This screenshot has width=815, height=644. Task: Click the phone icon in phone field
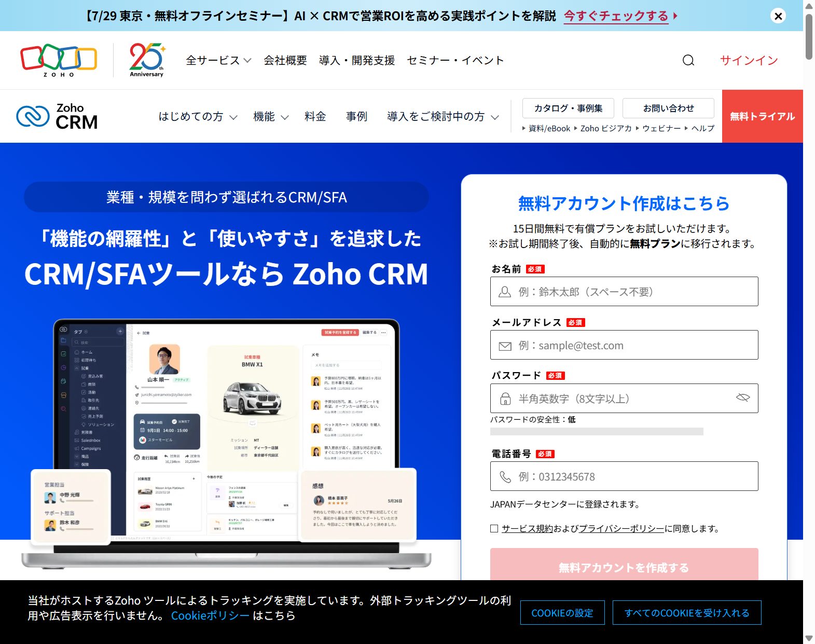(505, 476)
